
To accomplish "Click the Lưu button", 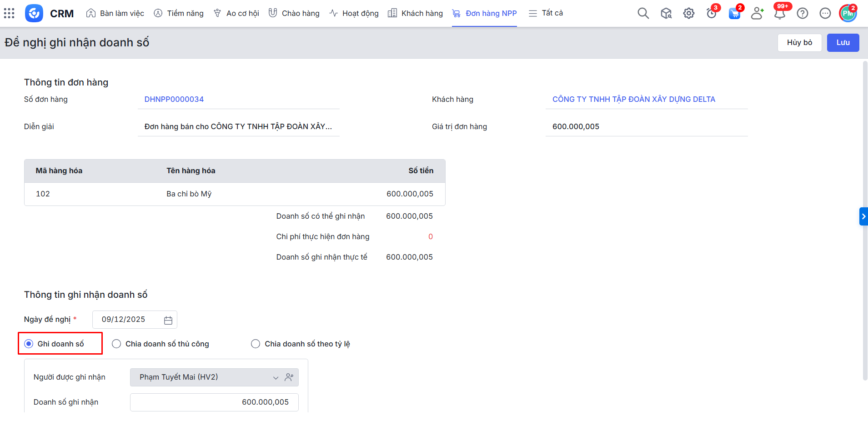I will [843, 42].
